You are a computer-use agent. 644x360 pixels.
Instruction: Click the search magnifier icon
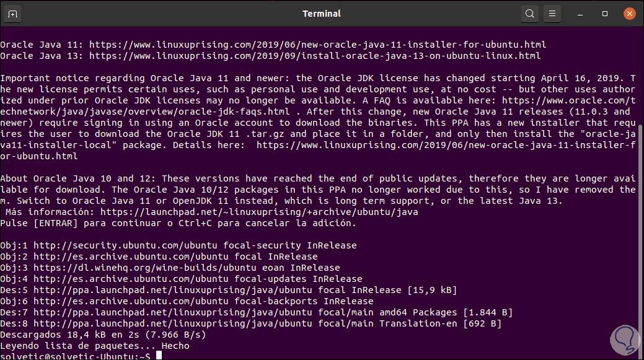(x=529, y=14)
